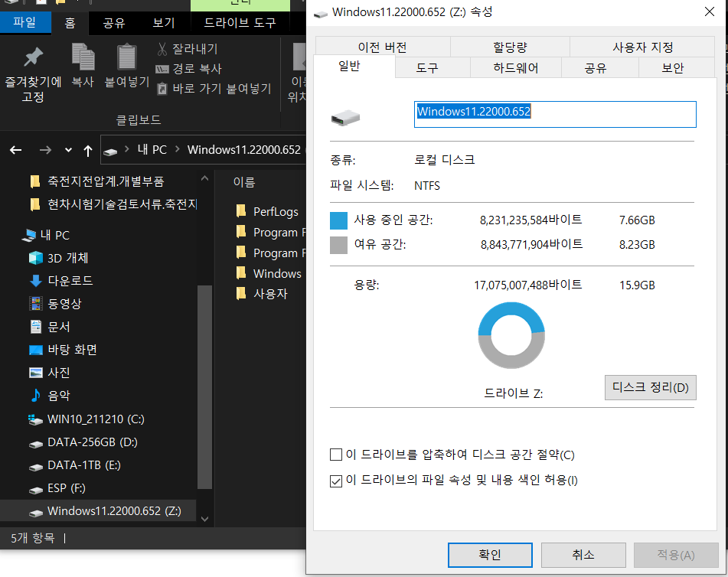Image resolution: width=728 pixels, height=577 pixels.
Task: Click the Windows folder icon in file list
Action: click(x=241, y=273)
